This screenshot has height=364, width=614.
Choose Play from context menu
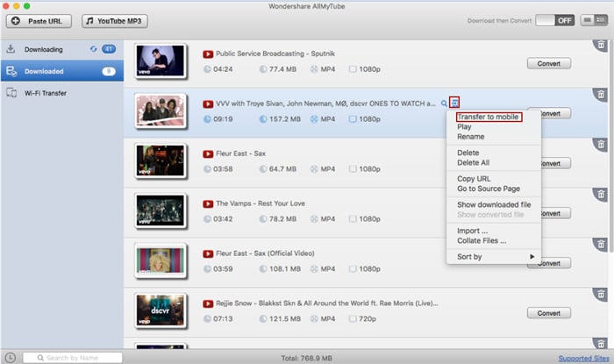tap(464, 127)
